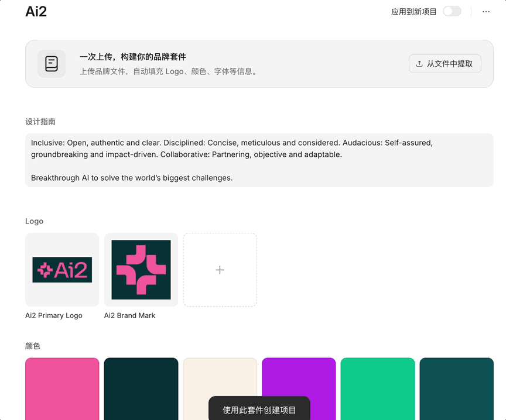Viewport: 506px width, 420px height.
Task: Click the 使用此套件创建项目 button
Action: 259,409
